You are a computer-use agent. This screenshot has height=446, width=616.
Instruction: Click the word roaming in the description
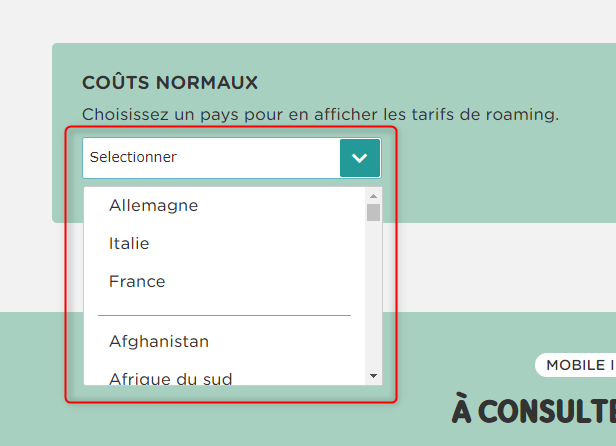click(520, 114)
